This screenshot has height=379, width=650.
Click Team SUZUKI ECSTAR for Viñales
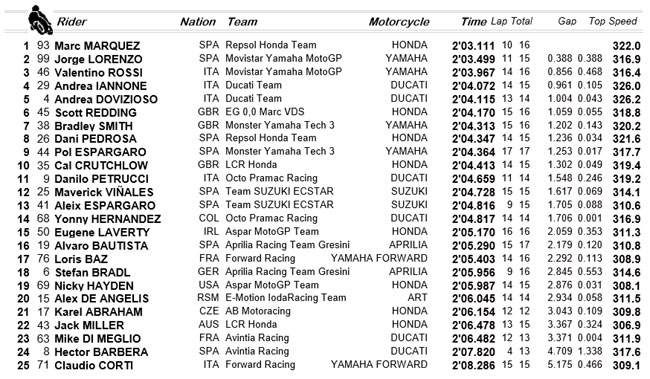pos(279,192)
